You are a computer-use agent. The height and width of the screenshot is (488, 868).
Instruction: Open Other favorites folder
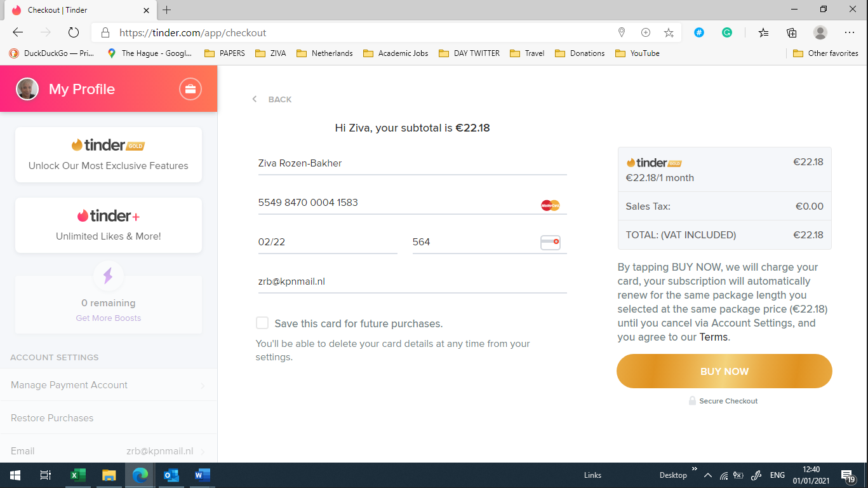click(826, 53)
